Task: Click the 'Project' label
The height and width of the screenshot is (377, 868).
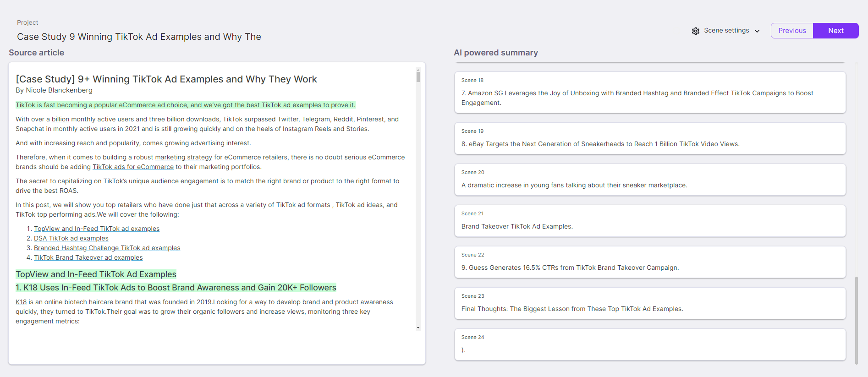Action: pyautogui.click(x=27, y=22)
